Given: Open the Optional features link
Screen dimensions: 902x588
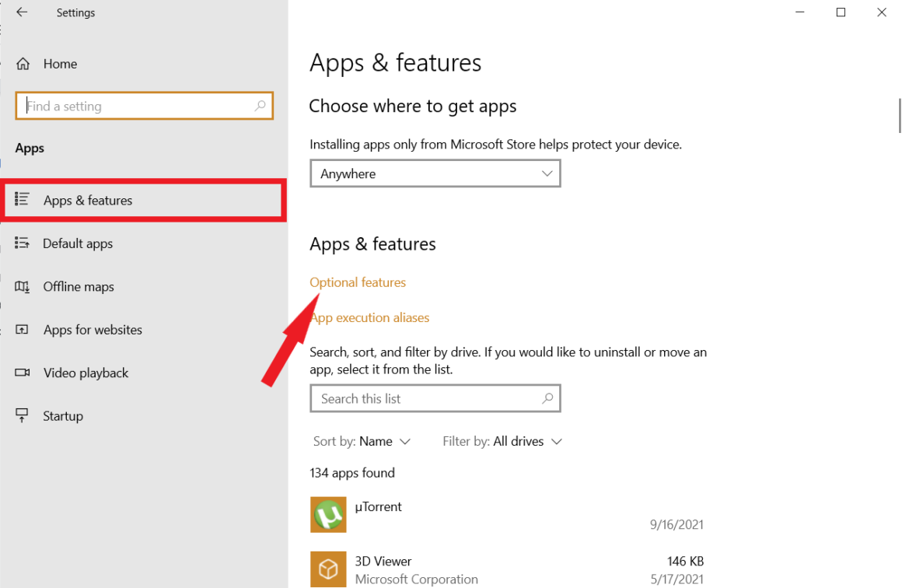Looking at the screenshot, I should coord(358,282).
